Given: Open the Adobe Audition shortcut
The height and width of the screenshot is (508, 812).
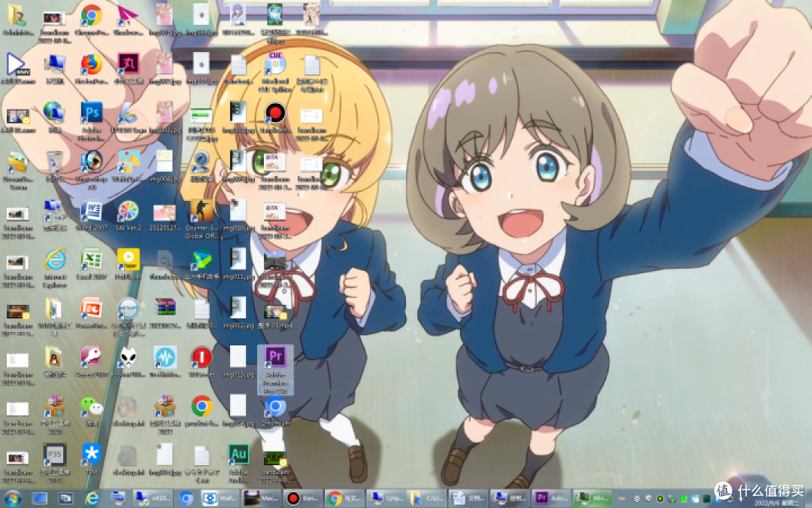Looking at the screenshot, I should [238, 462].
